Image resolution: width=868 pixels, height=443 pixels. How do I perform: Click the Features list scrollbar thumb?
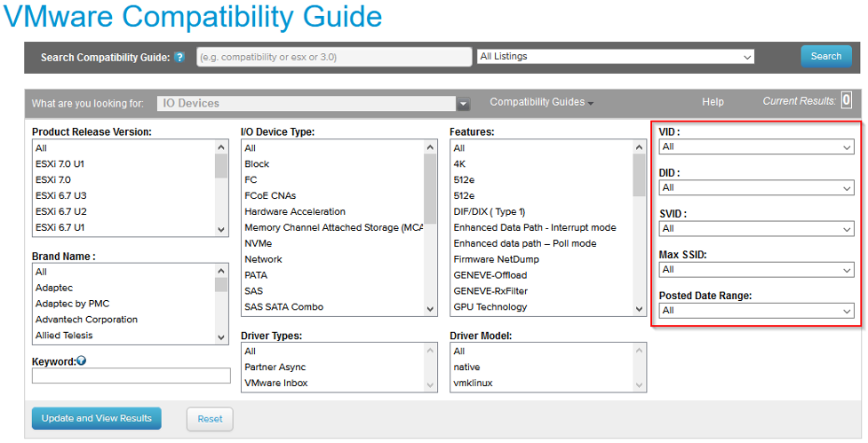(x=640, y=175)
